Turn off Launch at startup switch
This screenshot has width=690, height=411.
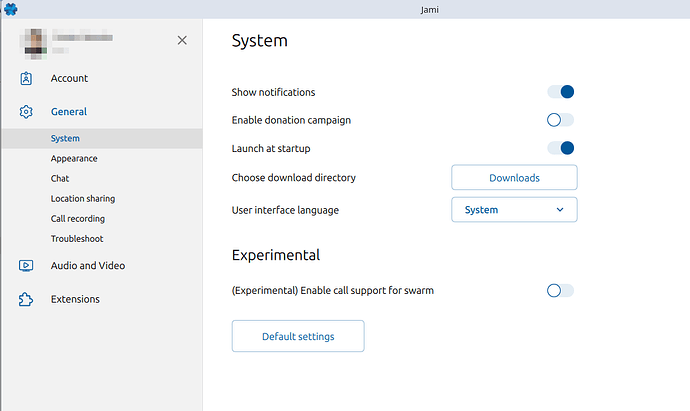(560, 148)
